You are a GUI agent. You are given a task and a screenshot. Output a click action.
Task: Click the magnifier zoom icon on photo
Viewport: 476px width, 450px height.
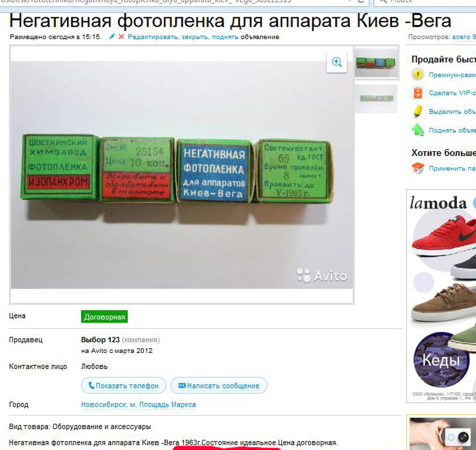tap(336, 62)
